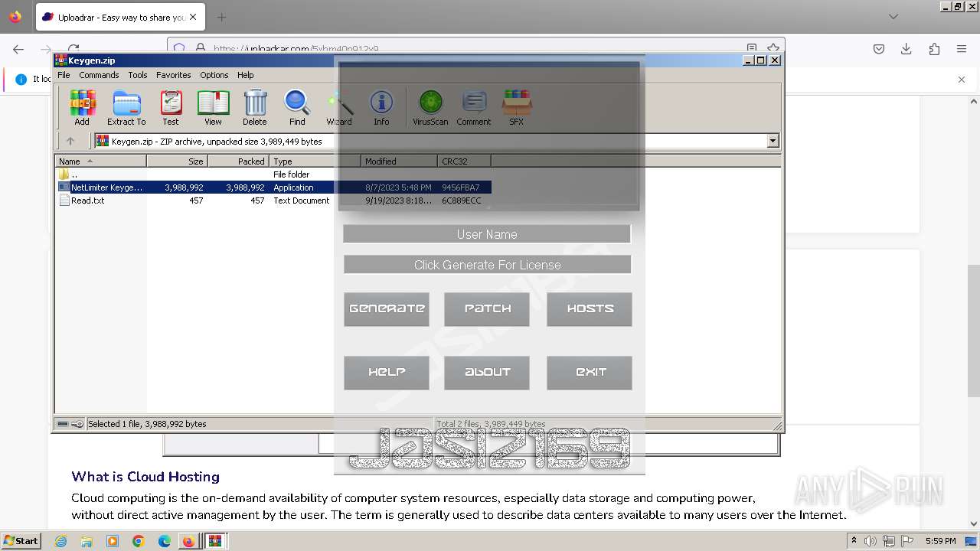The height and width of the screenshot is (551, 980).
Task: Click the taskbar clock showing 5:59 PM
Action: (x=940, y=541)
